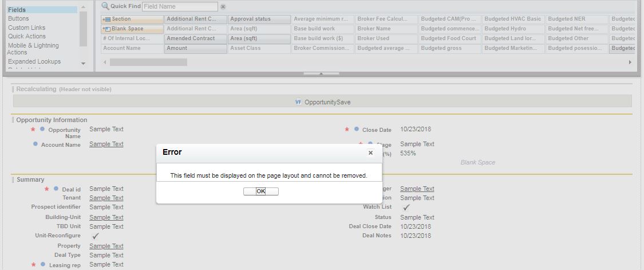Collapse the palette using the bottom handle

pyautogui.click(x=321, y=74)
